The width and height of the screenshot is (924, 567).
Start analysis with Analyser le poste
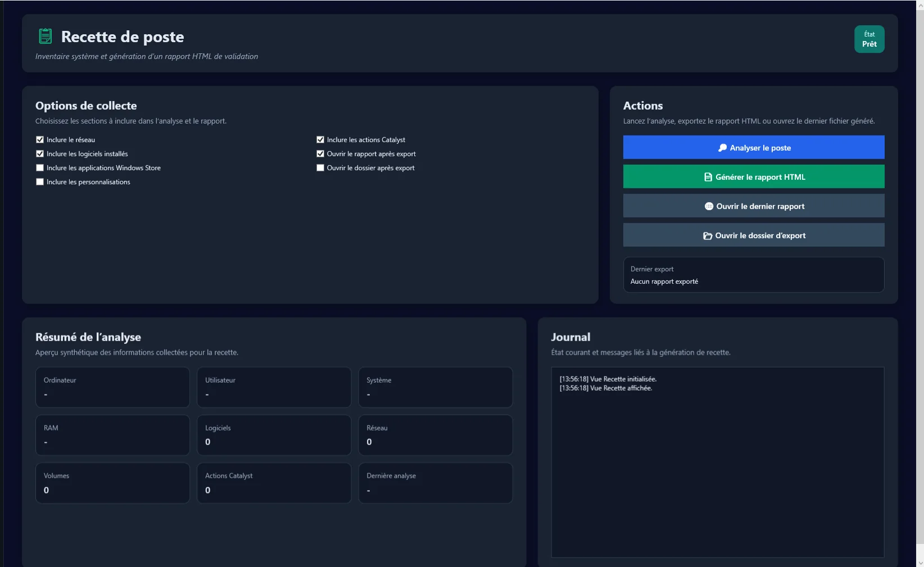pos(754,147)
